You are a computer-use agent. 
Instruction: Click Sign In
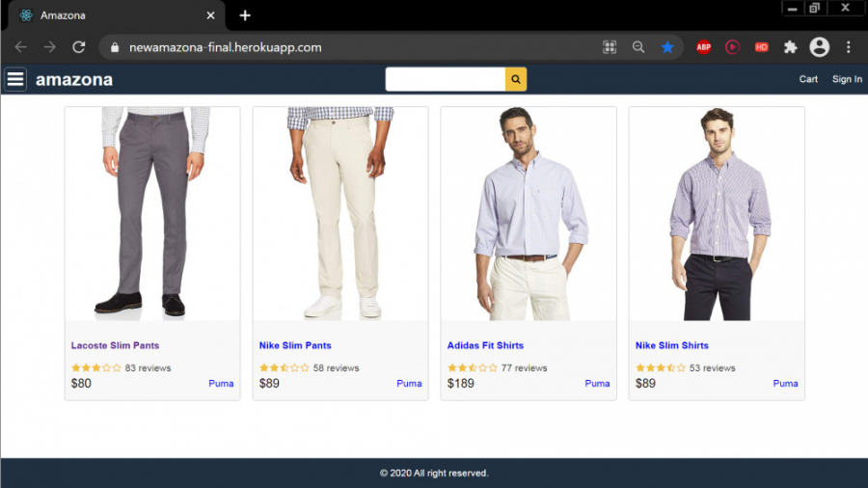click(x=847, y=79)
